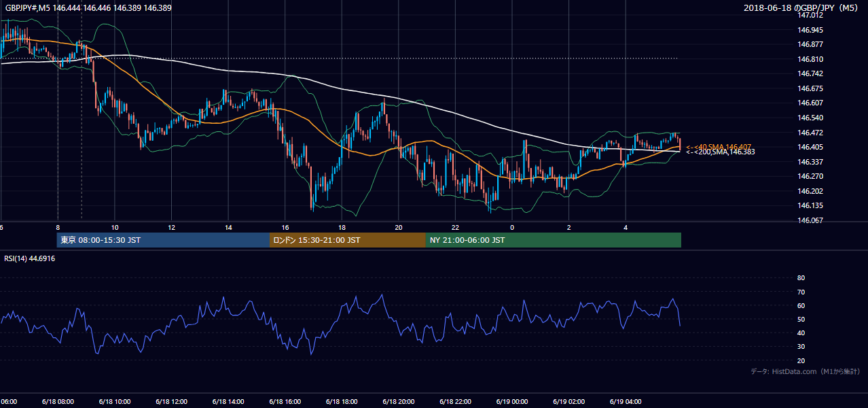868x408 pixels.
Task: Click the 146.945 price axis label
Action: tap(810, 30)
